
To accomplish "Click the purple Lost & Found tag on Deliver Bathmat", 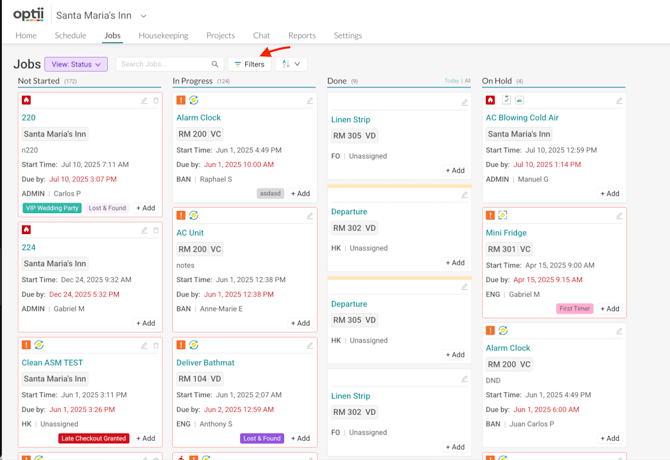I will 262,438.
